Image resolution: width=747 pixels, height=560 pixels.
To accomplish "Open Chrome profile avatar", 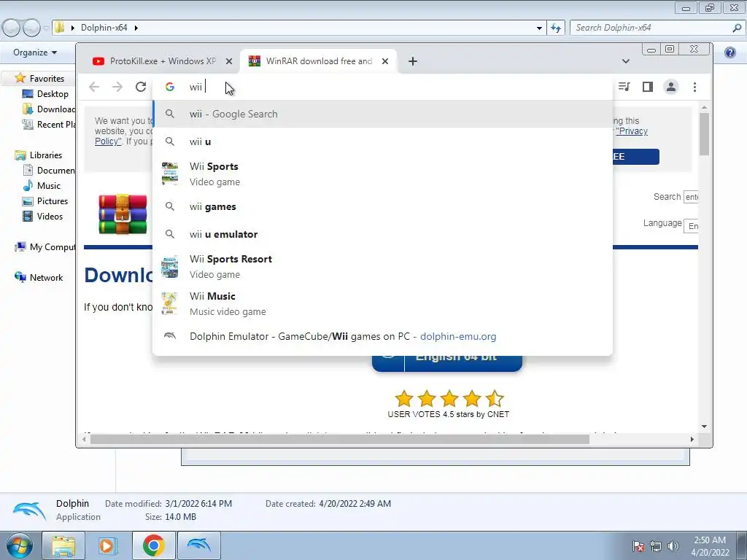I will 671,87.
